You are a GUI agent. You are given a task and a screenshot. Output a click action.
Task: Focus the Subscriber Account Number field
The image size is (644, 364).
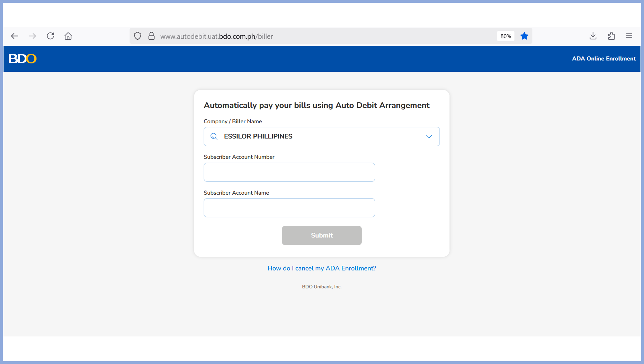coord(289,172)
